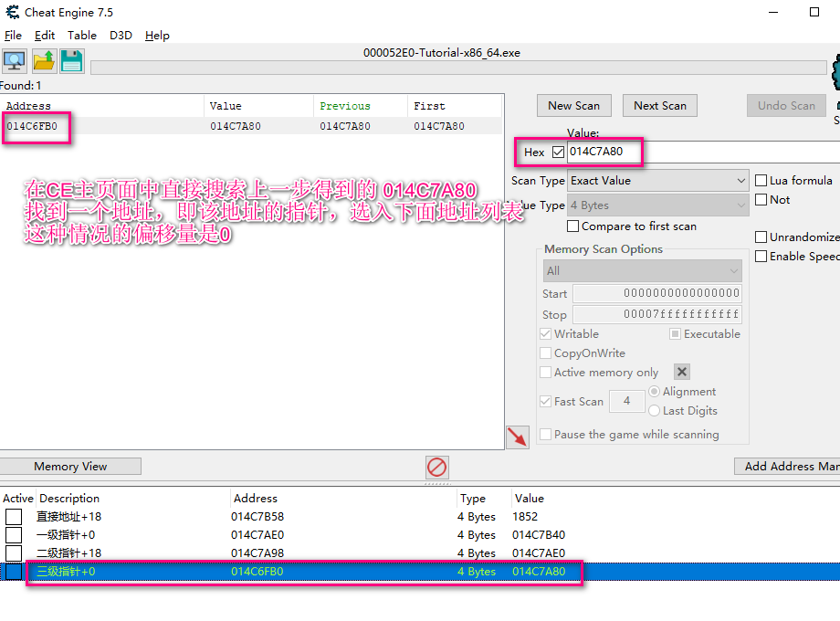Open the memory region All dropdown
The width and height of the screenshot is (840, 621).
[642, 271]
